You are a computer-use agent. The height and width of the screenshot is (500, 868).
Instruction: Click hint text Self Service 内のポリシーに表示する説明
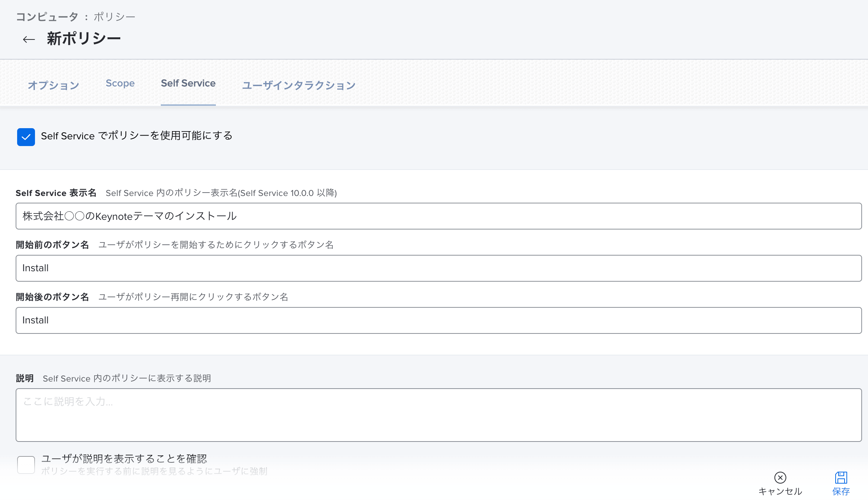127,379
